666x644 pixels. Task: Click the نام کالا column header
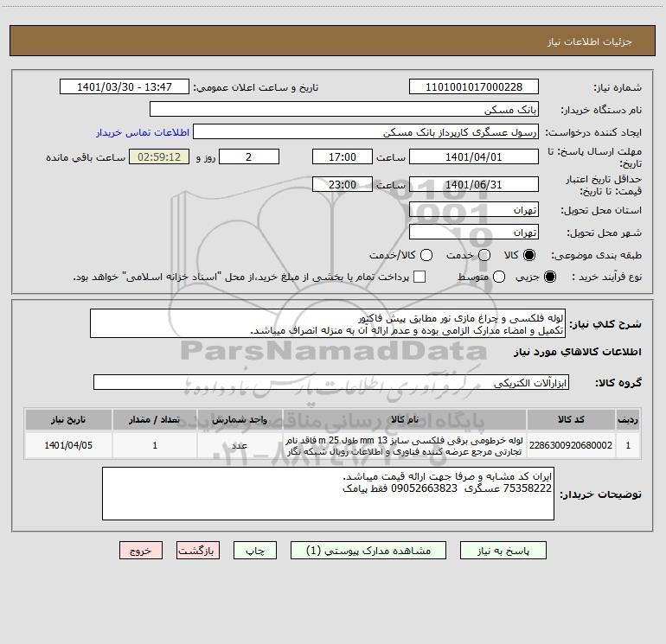[x=405, y=419]
